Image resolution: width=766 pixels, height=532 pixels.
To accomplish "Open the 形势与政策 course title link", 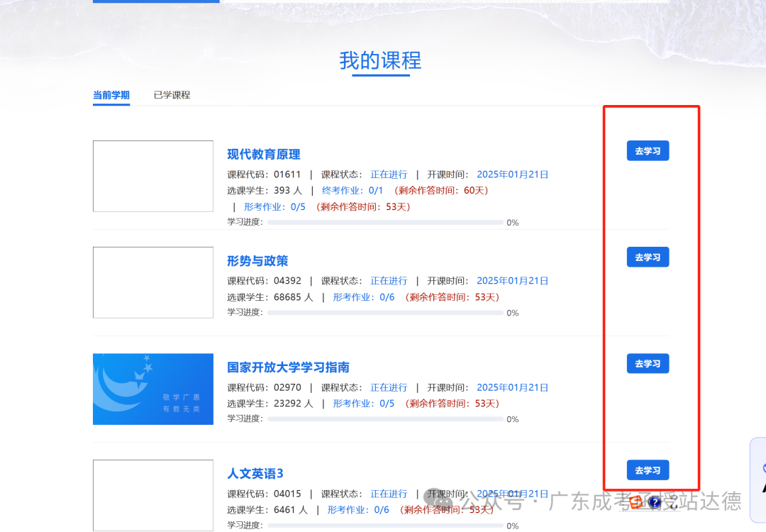I will pyautogui.click(x=257, y=261).
